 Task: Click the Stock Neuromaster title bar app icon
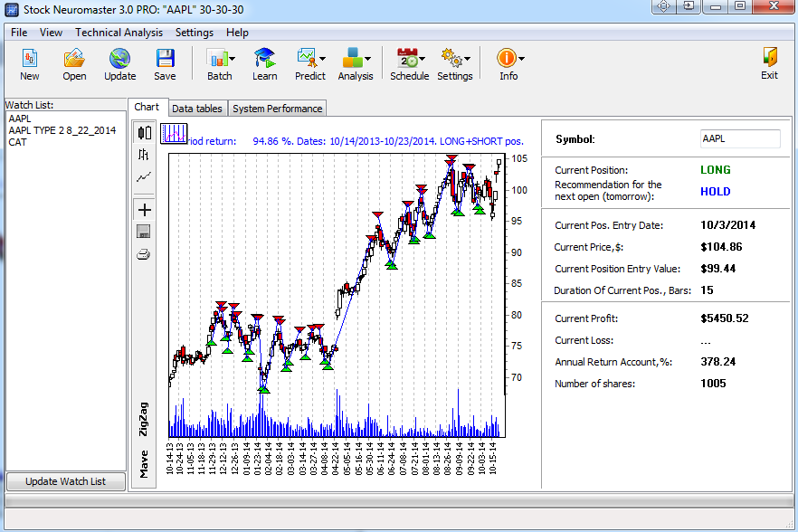11,10
